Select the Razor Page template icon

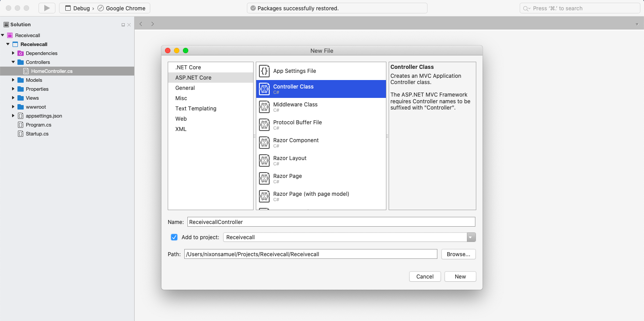pos(264,178)
